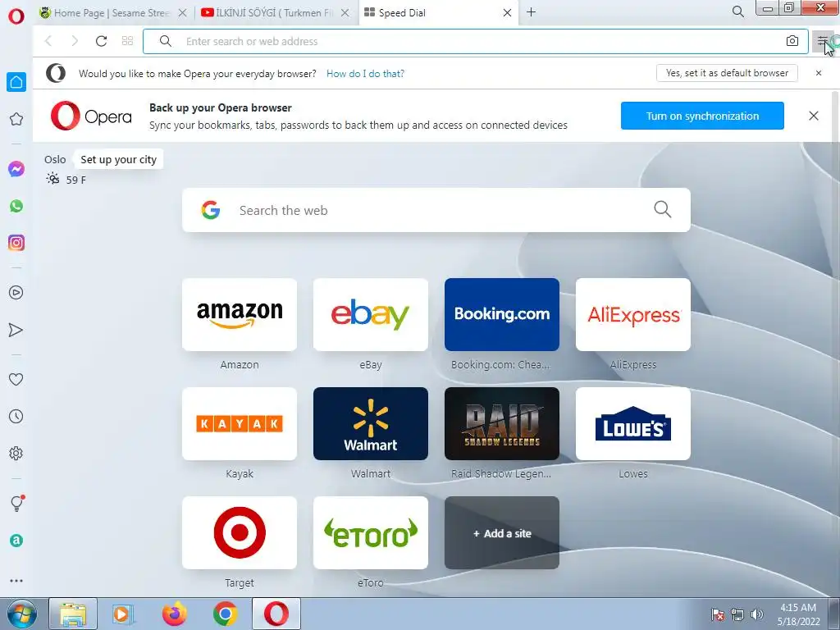
Task: Dismiss the default browser prompt
Action: (819, 73)
